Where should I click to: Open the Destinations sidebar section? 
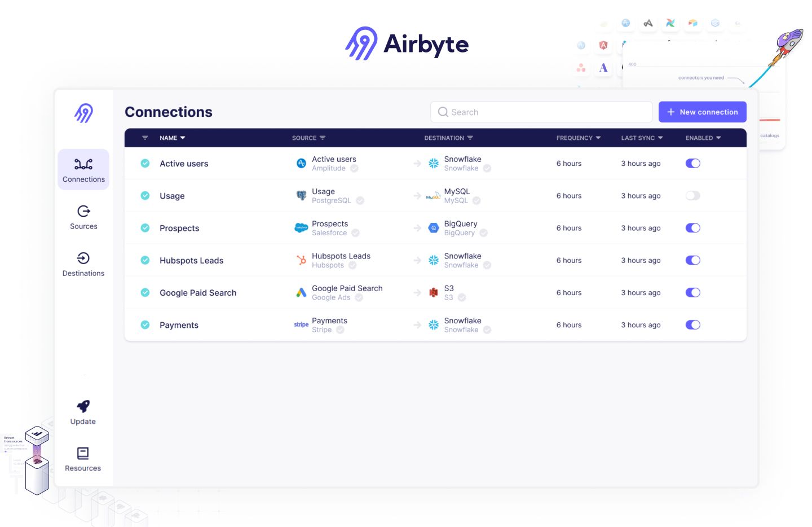pos(83,264)
